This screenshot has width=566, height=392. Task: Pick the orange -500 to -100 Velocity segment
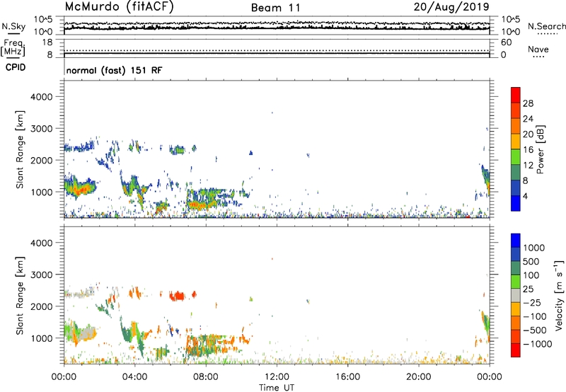click(x=516, y=323)
